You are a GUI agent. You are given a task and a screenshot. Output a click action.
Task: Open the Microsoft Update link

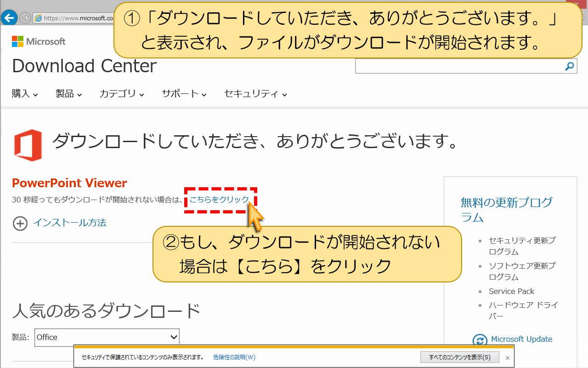coord(522,339)
